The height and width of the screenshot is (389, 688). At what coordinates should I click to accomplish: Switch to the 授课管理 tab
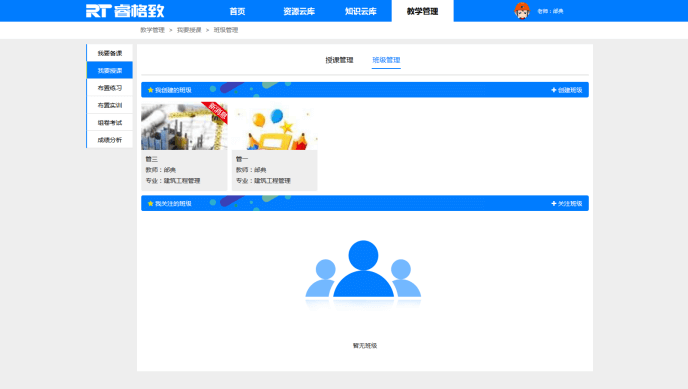[339, 60]
